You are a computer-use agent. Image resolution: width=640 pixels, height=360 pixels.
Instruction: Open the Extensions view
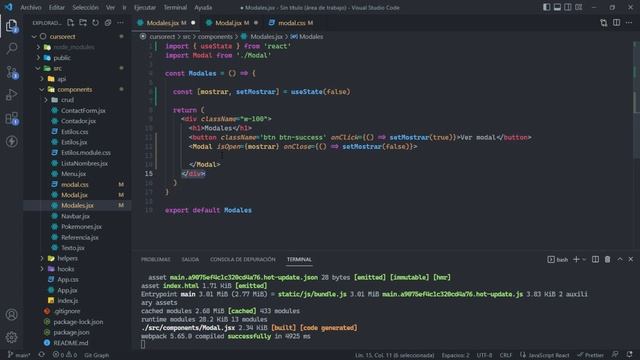pyautogui.click(x=12, y=118)
